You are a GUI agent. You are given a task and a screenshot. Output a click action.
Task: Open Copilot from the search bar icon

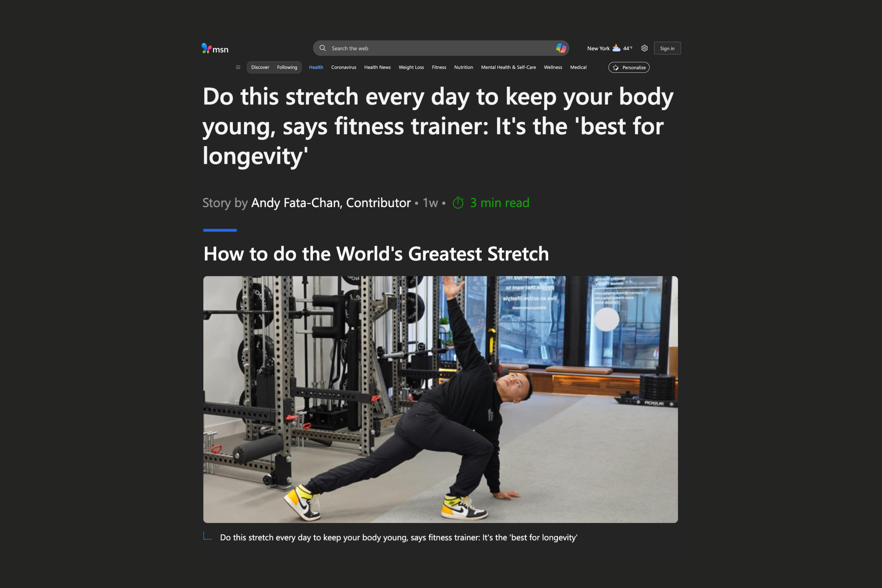pos(561,48)
